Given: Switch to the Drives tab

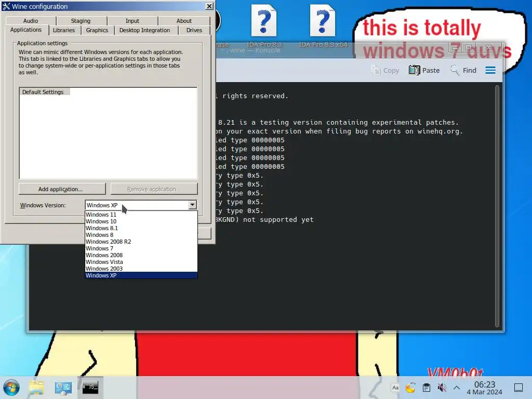Looking at the screenshot, I should [x=194, y=30].
